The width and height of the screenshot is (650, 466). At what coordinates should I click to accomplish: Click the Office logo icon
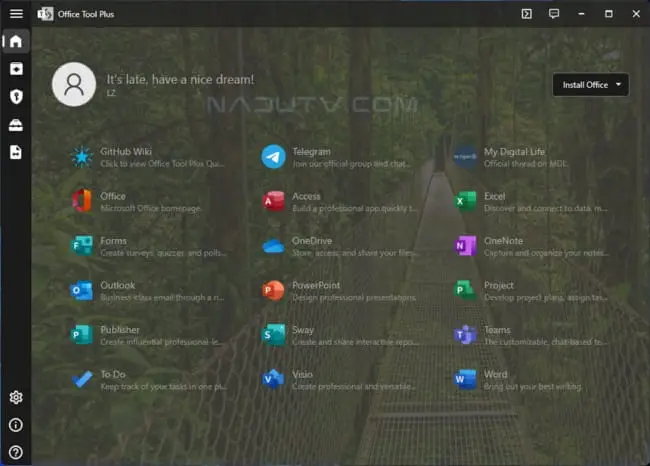(x=82, y=201)
